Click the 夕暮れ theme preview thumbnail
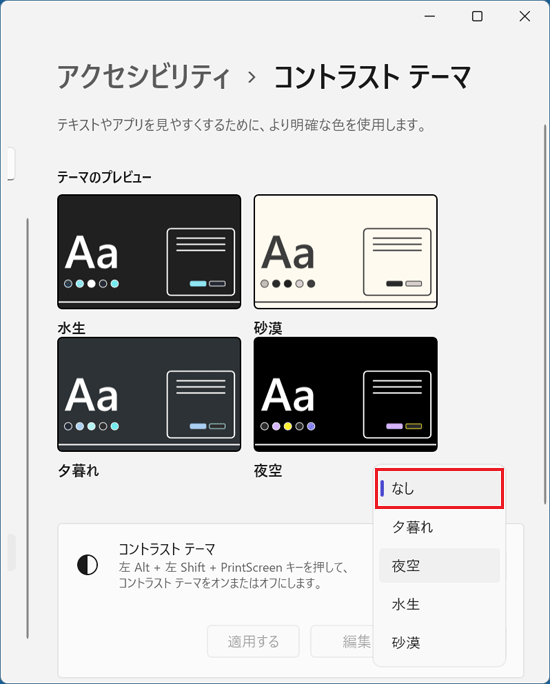The image size is (550, 684). pyautogui.click(x=149, y=394)
